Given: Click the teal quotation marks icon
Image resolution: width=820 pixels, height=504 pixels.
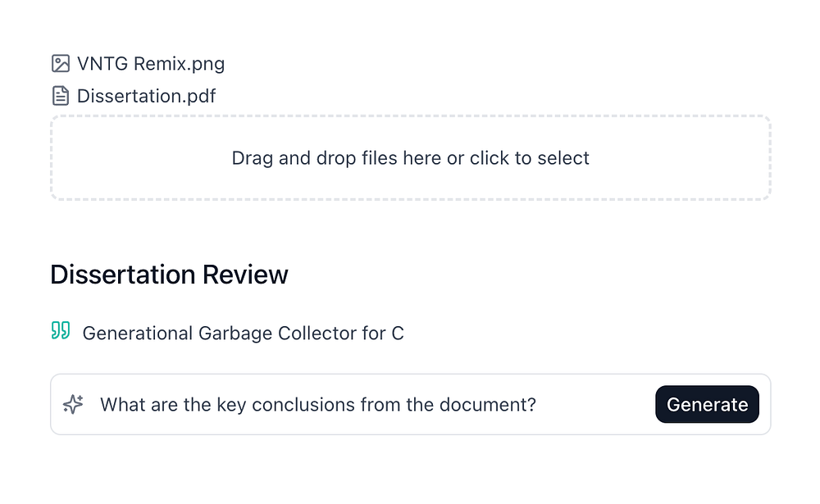Looking at the screenshot, I should click(x=61, y=331).
